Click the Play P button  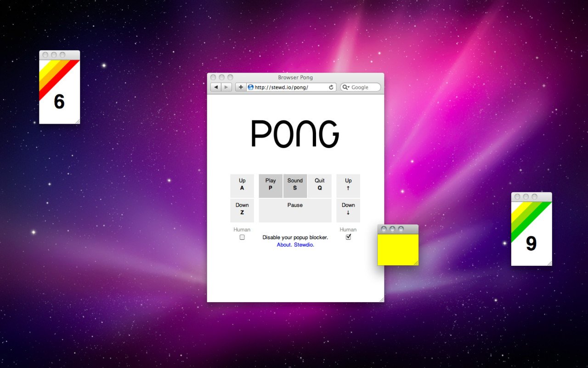click(271, 186)
